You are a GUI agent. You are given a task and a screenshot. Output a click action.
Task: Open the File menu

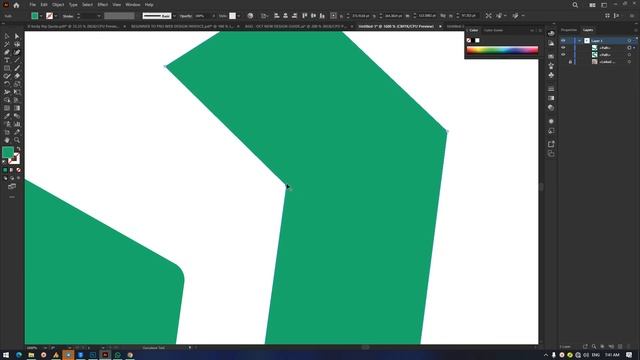tap(32, 5)
